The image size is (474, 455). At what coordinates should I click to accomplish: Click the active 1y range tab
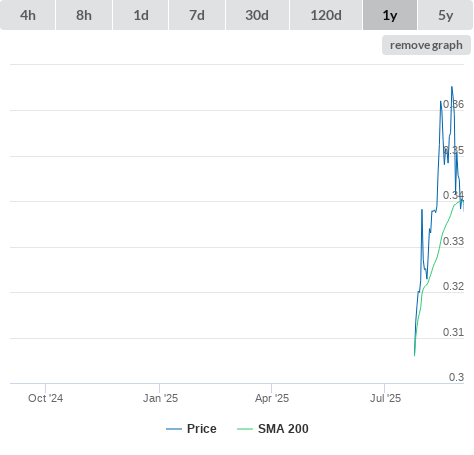pyautogui.click(x=390, y=15)
